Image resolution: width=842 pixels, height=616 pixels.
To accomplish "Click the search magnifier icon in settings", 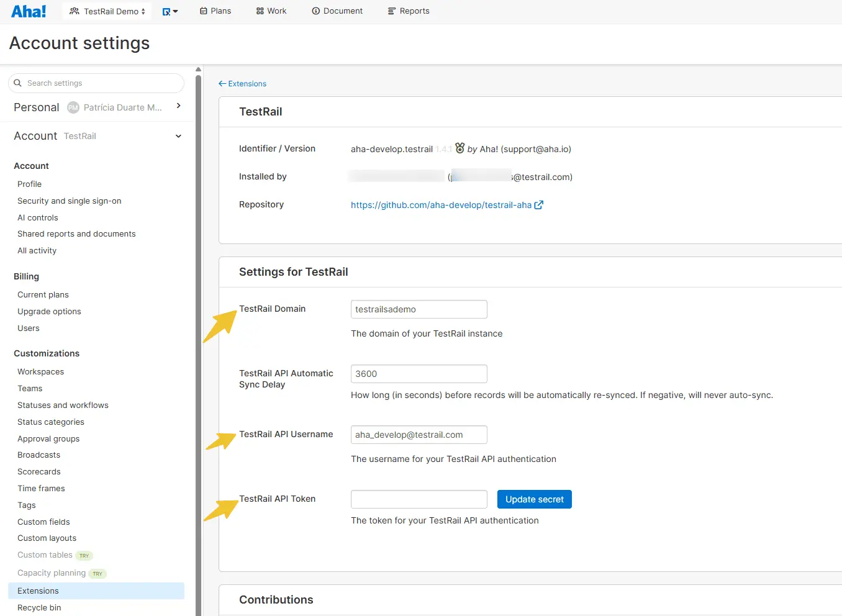I will (x=18, y=83).
